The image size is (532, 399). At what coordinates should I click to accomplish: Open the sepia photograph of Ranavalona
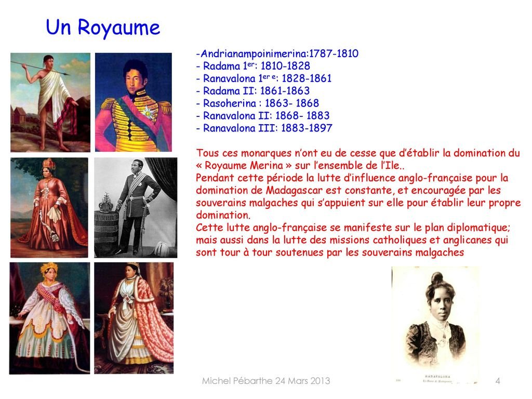coord(435,324)
